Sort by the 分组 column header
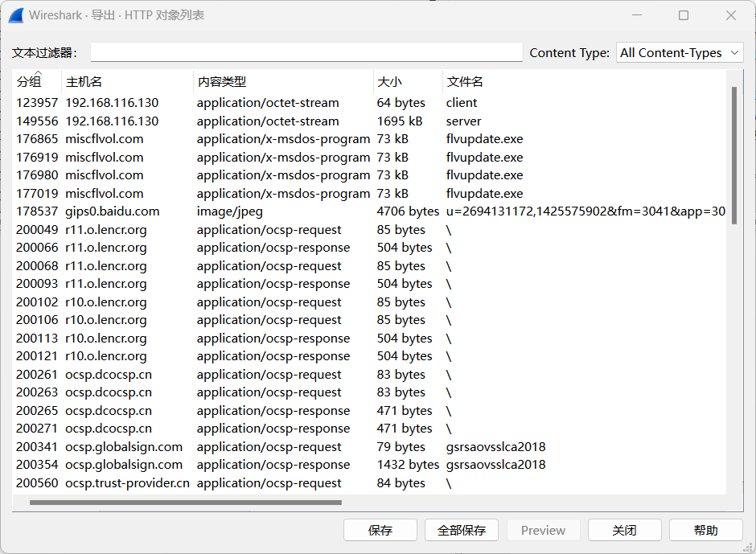The height and width of the screenshot is (554, 756). coord(29,82)
